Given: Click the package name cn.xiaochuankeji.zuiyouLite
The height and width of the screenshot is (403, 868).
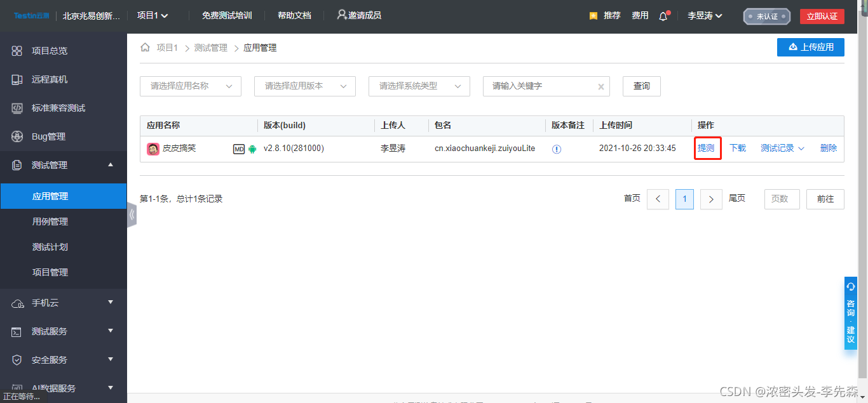Looking at the screenshot, I should pos(485,149).
